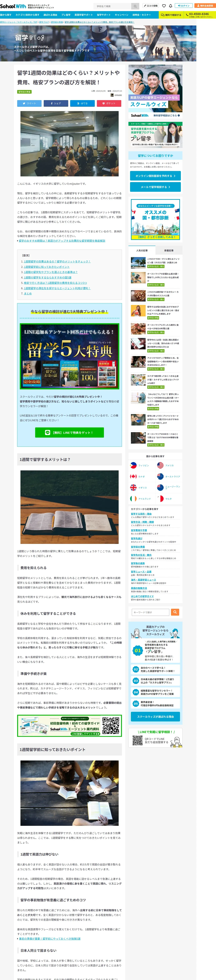Click the SchoolWith logo in the header

click(x=13, y=6)
